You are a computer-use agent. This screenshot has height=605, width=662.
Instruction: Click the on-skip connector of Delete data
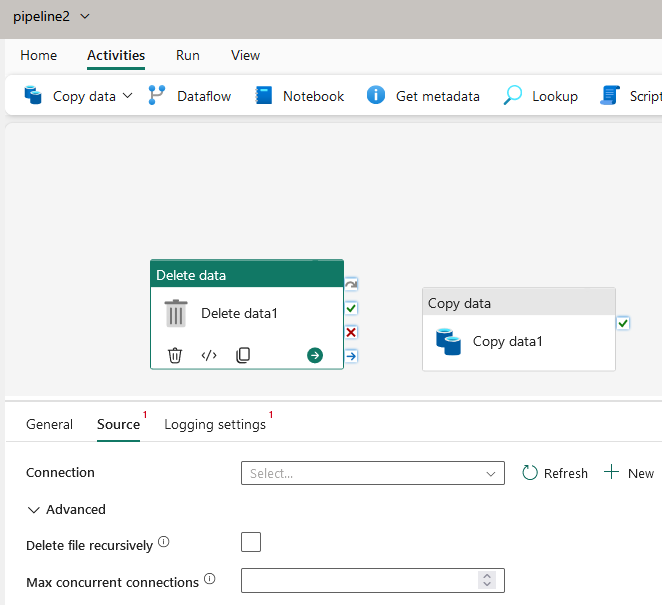coord(351,284)
